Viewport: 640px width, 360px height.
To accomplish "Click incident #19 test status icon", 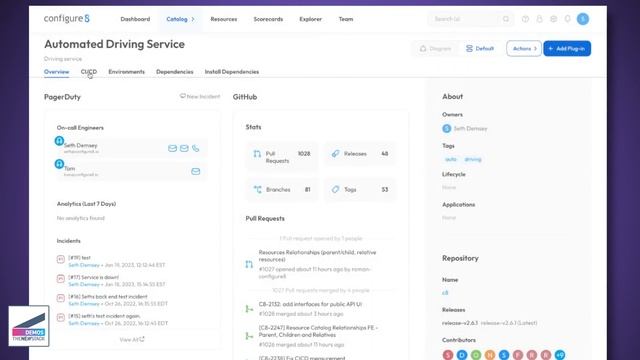I will coord(60,259).
